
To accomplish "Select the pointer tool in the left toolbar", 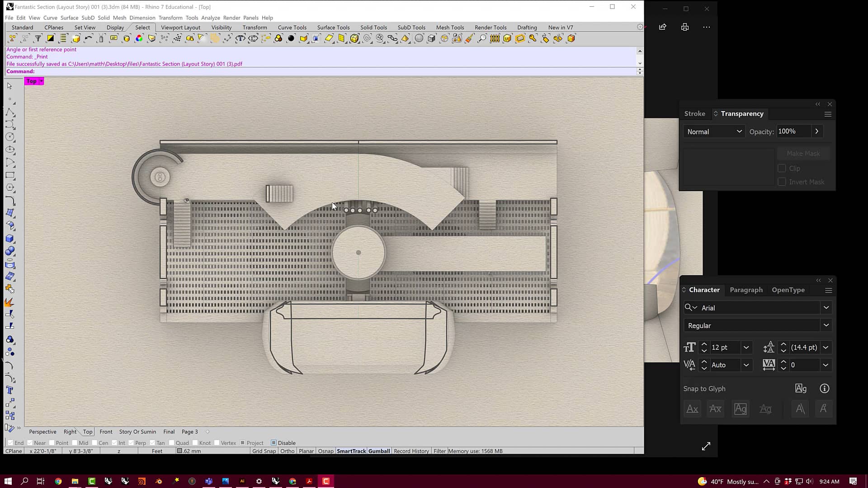I will coord(10,86).
